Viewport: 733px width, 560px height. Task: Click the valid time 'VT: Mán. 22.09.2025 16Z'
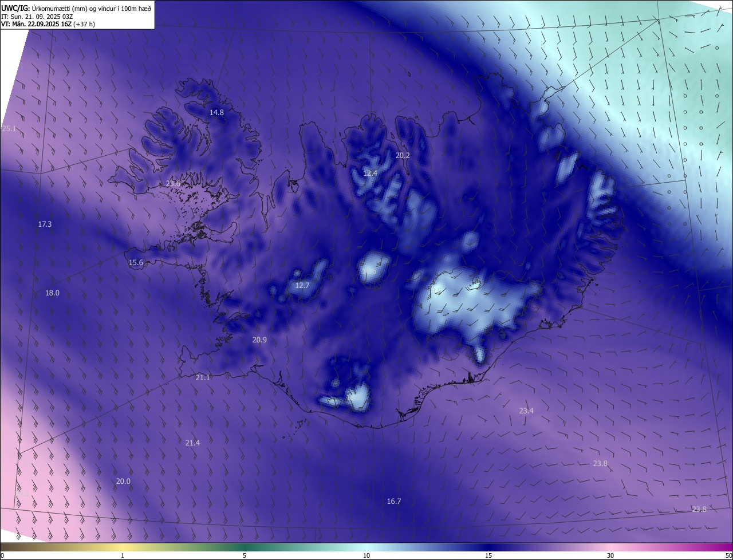[36, 24]
